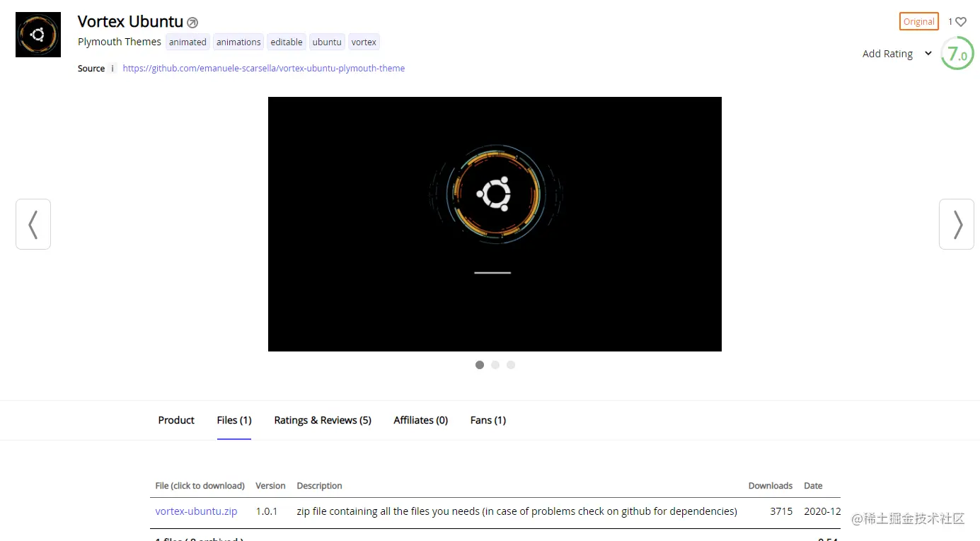Click the Description column header
This screenshot has height=541, width=980.
319,486
